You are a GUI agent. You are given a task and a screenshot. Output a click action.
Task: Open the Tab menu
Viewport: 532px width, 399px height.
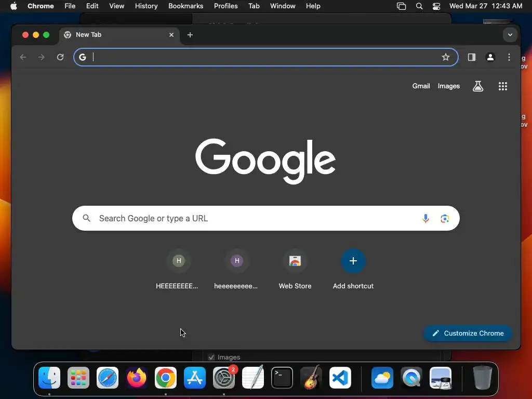tap(254, 6)
